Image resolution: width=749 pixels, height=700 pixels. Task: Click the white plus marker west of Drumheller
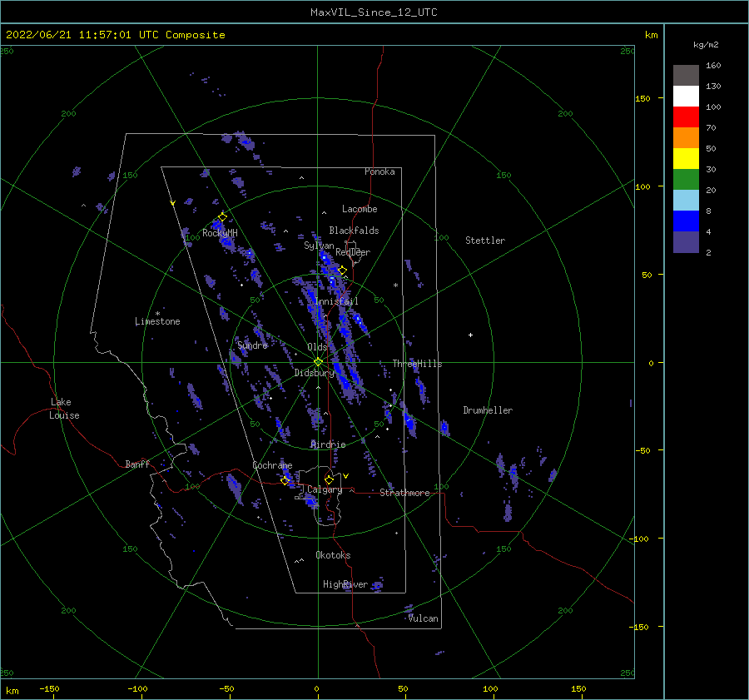(x=470, y=335)
